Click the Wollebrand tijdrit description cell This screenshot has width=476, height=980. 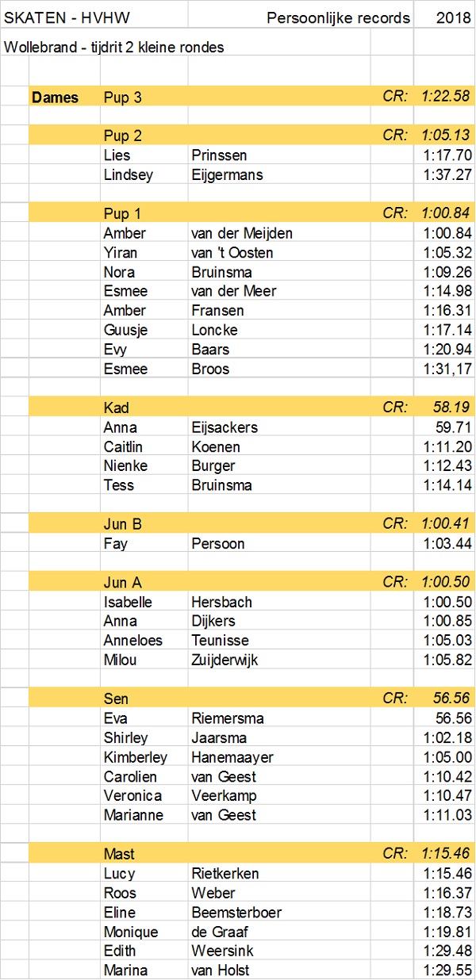[x=114, y=48]
